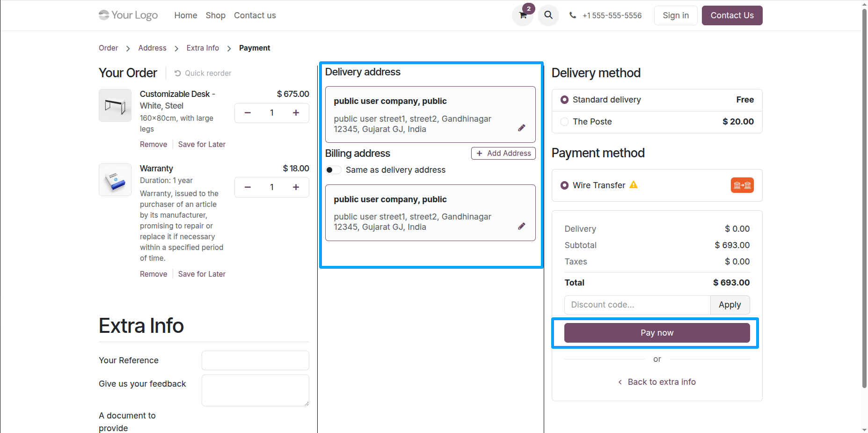Open Customizable Desk product name link
Viewport: 868px width, 433px height.
177,100
